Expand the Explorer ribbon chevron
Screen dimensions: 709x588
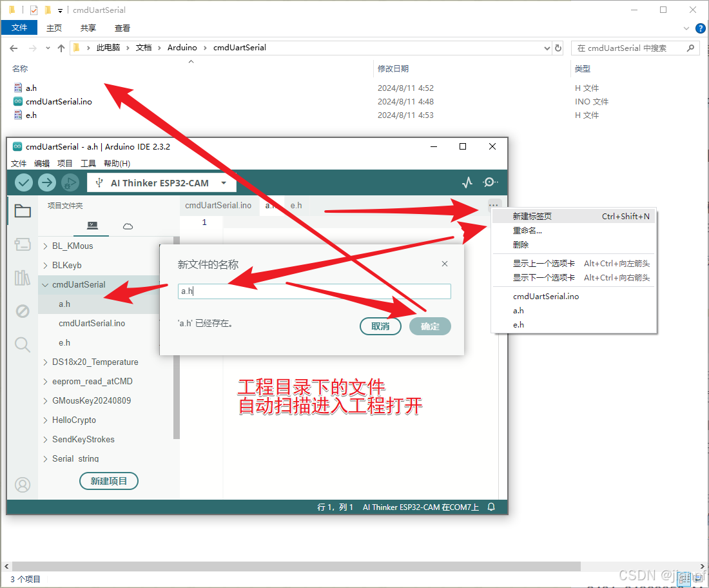click(x=686, y=28)
